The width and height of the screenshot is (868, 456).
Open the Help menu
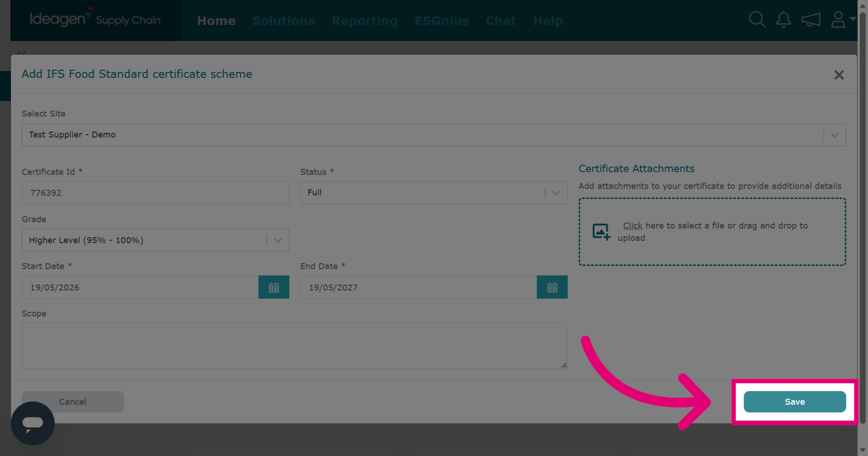coord(547,21)
